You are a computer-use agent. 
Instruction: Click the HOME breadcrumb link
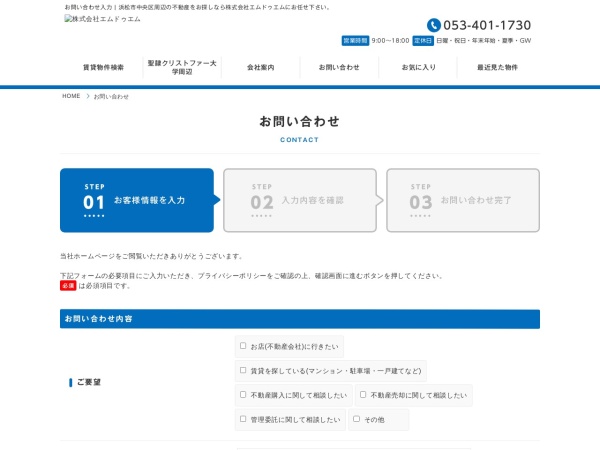click(x=71, y=96)
